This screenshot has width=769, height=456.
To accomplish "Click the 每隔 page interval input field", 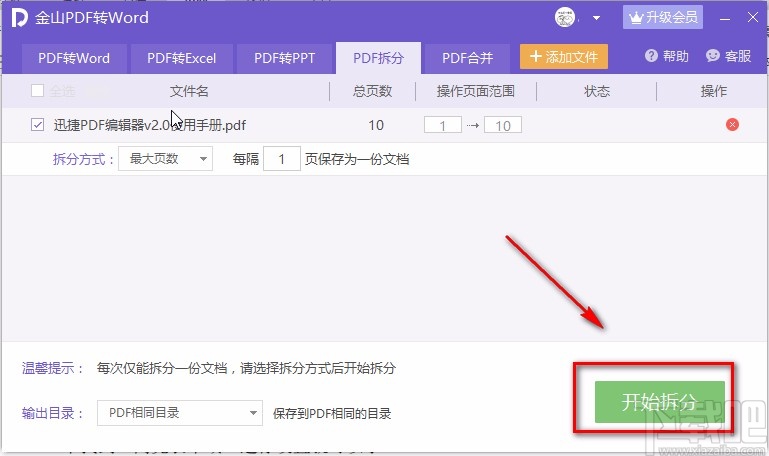I will point(282,159).
